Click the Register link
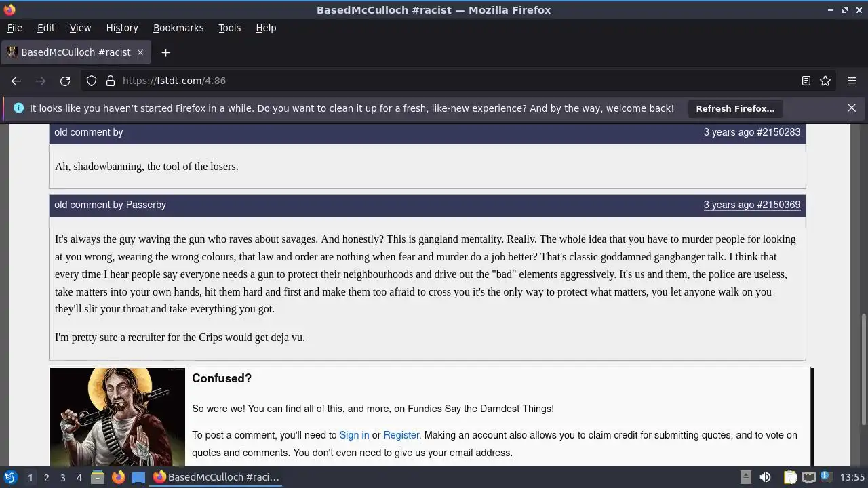The image size is (868, 488). [401, 435]
